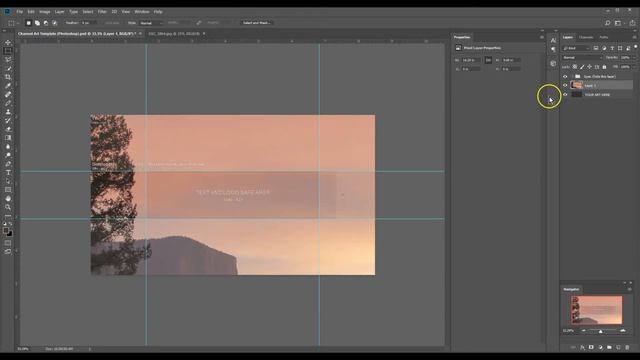Open the File menu
Image resolution: width=640 pixels, height=360 pixels.
click(x=20, y=11)
